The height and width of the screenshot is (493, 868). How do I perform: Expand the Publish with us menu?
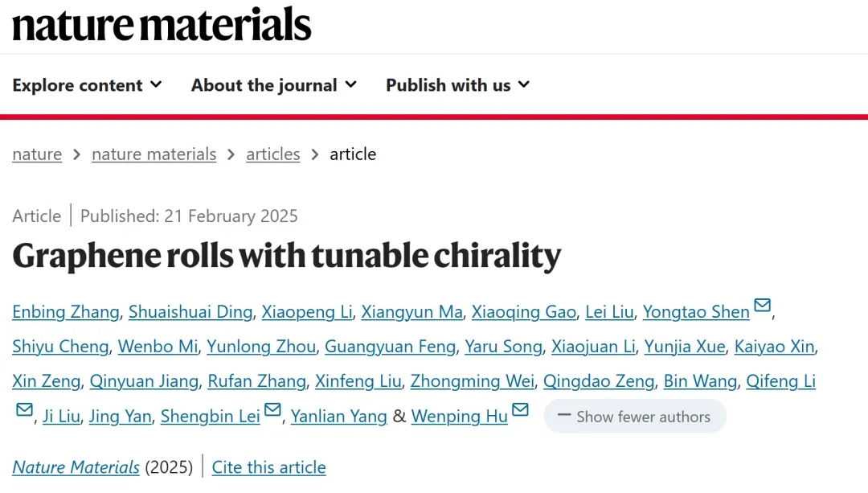458,85
